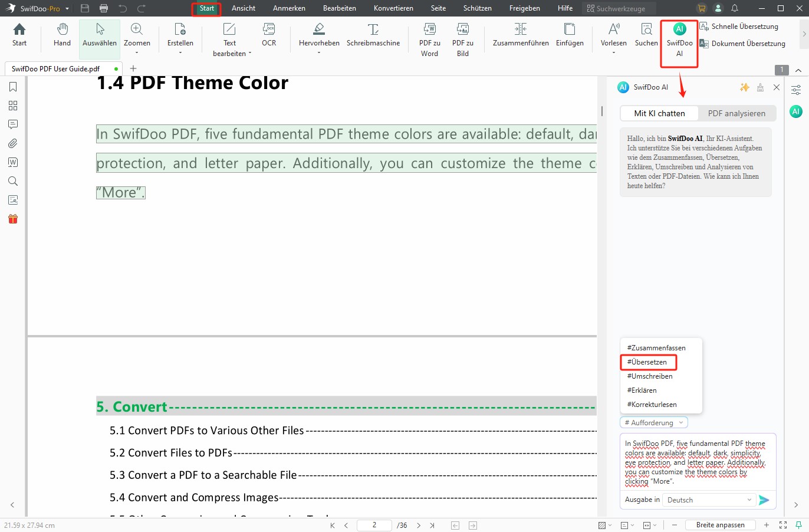Choose the #Korrekturlesen prompt
This screenshot has width=809, height=532.
[x=652, y=405]
